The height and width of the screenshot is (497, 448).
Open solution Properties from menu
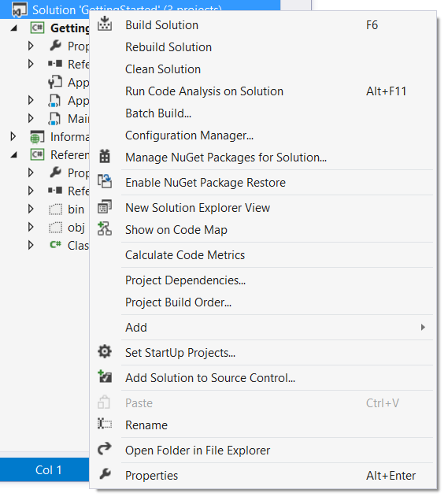(263, 476)
